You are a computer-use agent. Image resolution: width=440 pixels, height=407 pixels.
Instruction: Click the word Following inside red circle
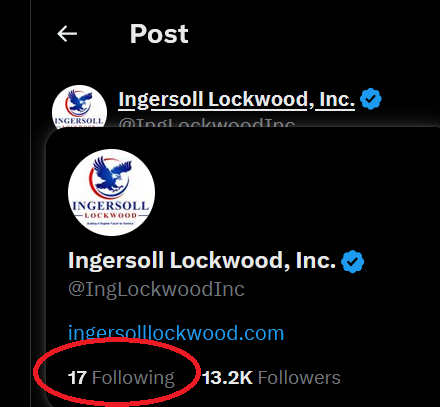(x=133, y=378)
